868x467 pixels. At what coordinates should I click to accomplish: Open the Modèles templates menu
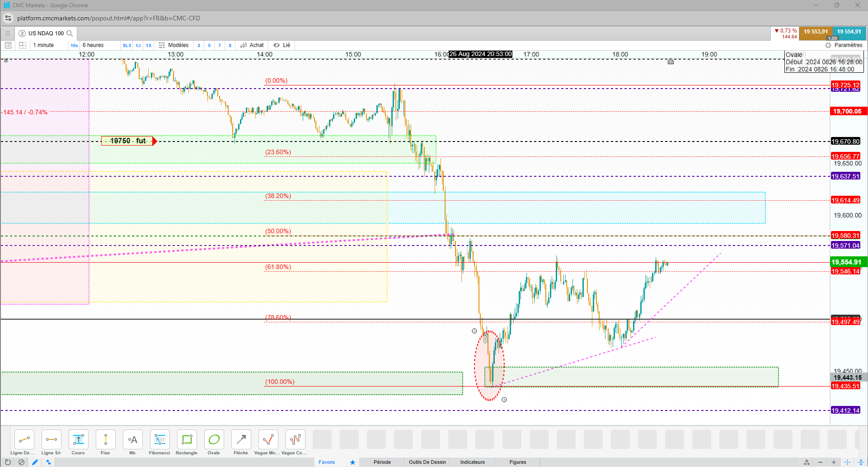[174, 45]
